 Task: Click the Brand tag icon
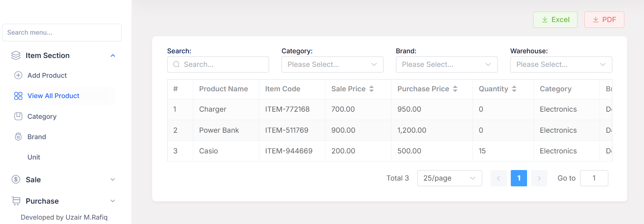tap(18, 137)
